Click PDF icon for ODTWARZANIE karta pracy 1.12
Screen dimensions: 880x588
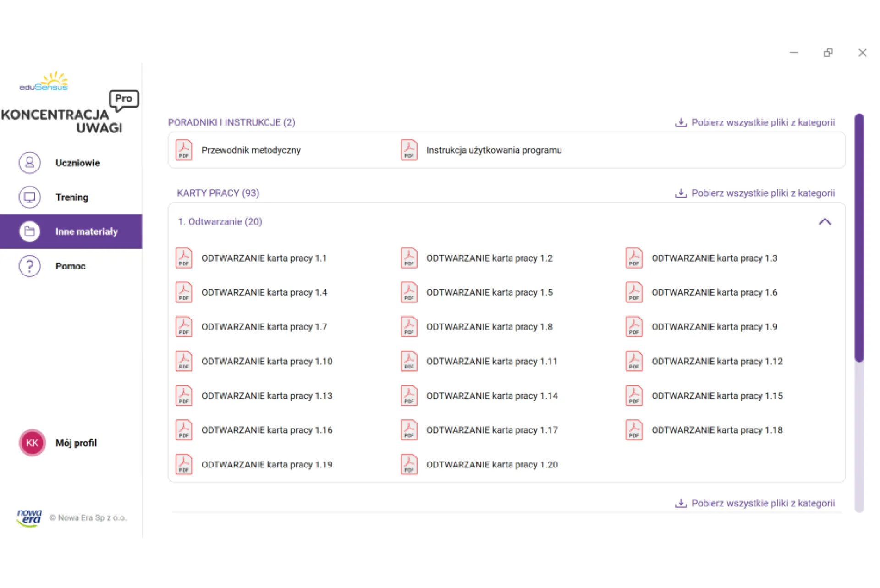634,361
